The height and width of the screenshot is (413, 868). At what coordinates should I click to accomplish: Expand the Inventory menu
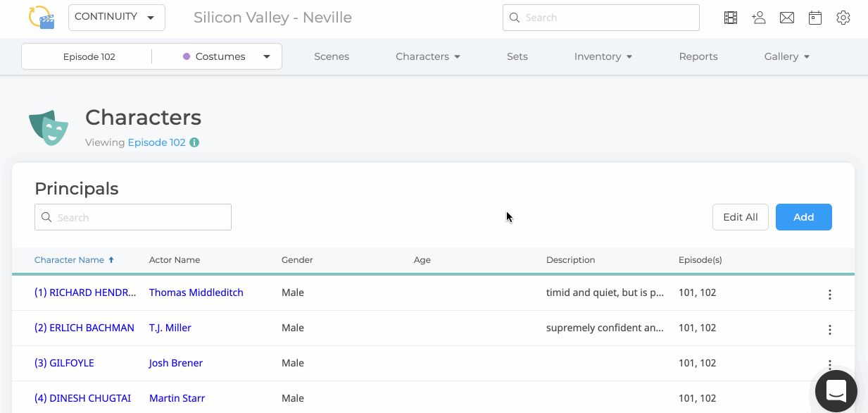point(603,56)
